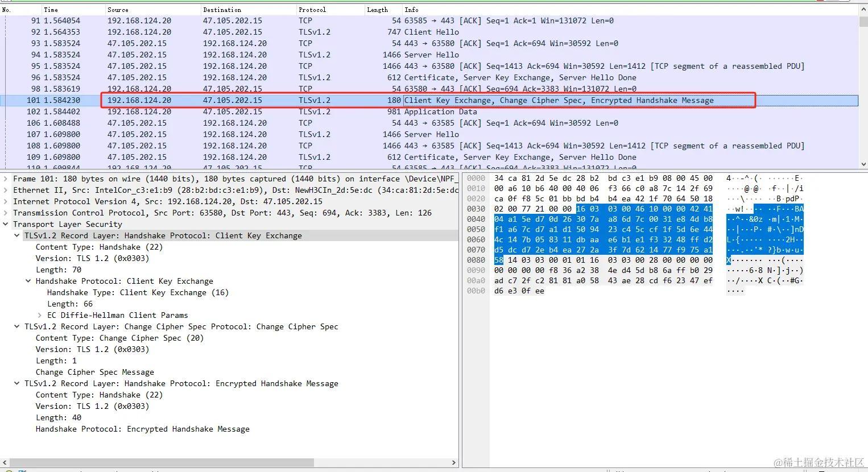
Task: Select 'Length: 70' field
Action: [59, 270]
